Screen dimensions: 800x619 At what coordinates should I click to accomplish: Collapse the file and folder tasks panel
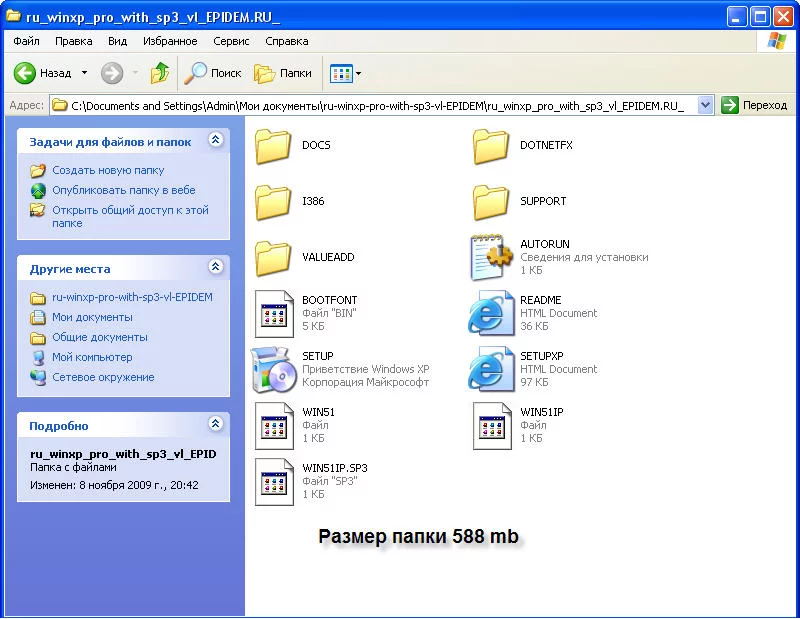click(x=216, y=140)
